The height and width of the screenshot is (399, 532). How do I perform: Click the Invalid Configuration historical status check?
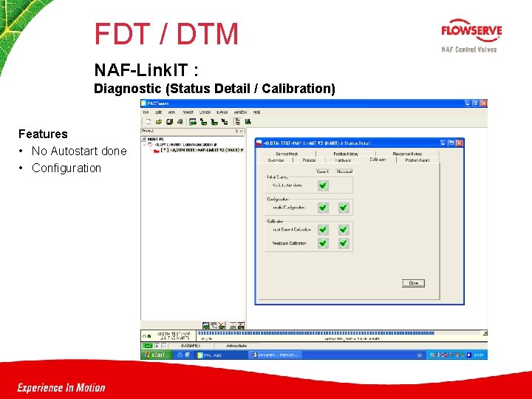[x=344, y=208]
